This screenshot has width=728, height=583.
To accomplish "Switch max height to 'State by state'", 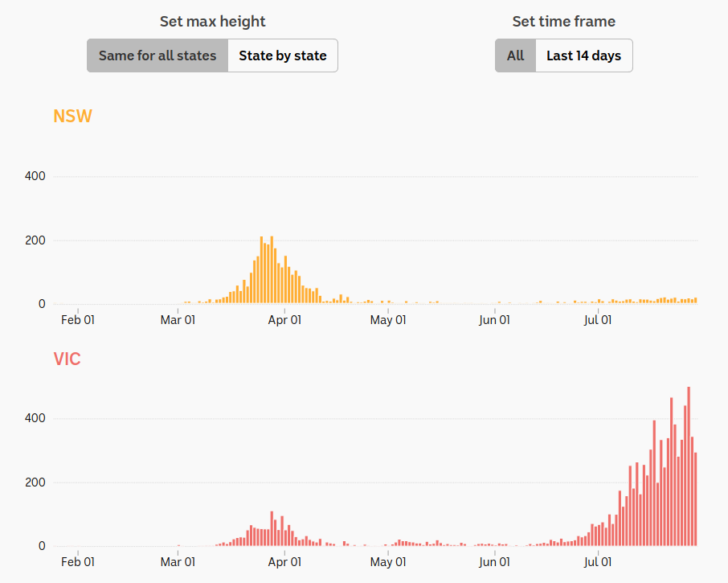I will tap(283, 55).
